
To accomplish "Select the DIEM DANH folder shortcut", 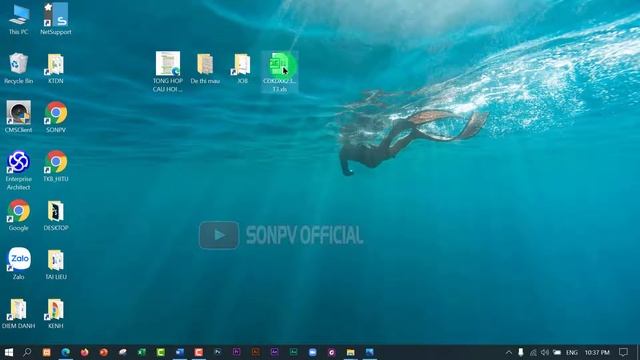I will (x=19, y=313).
